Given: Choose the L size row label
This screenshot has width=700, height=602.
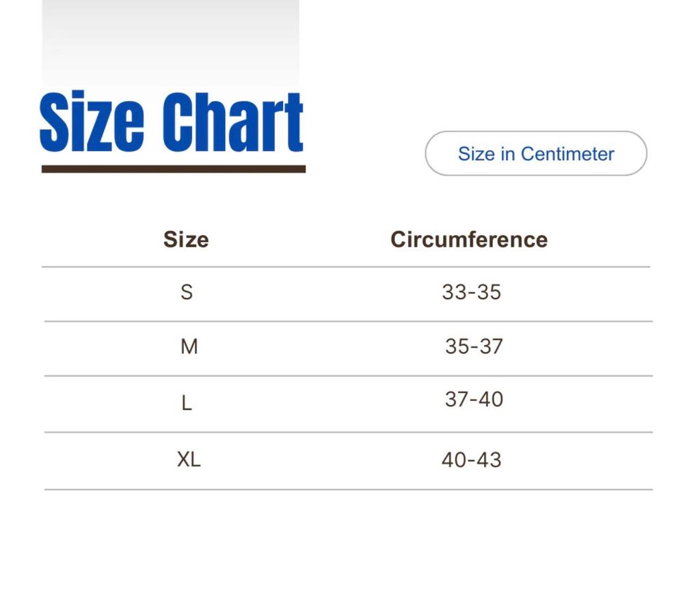Looking at the screenshot, I should click(x=187, y=403).
